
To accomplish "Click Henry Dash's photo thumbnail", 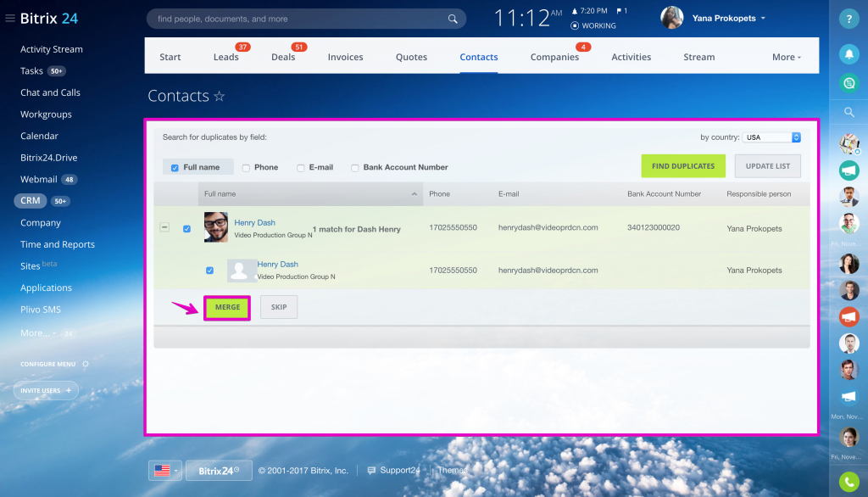I will [216, 227].
